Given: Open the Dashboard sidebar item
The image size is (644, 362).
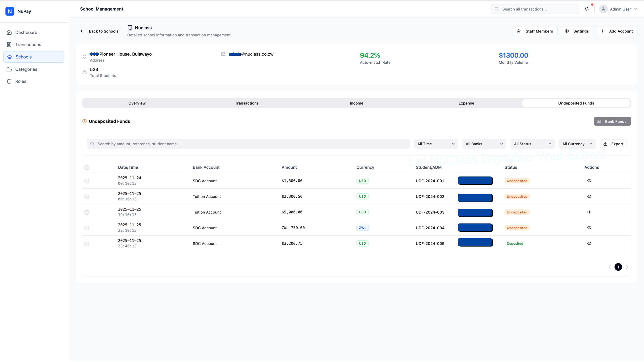Looking at the screenshot, I should click(x=26, y=32).
